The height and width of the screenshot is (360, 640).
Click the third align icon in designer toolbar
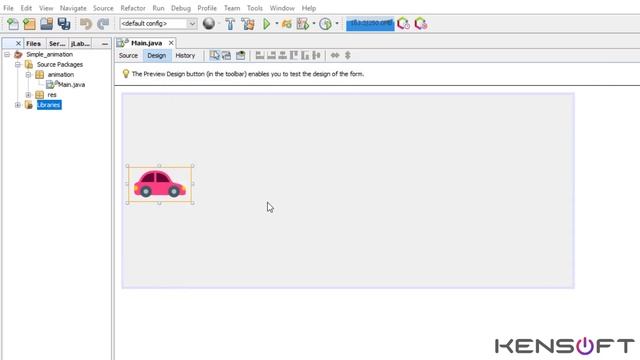[x=282, y=55]
